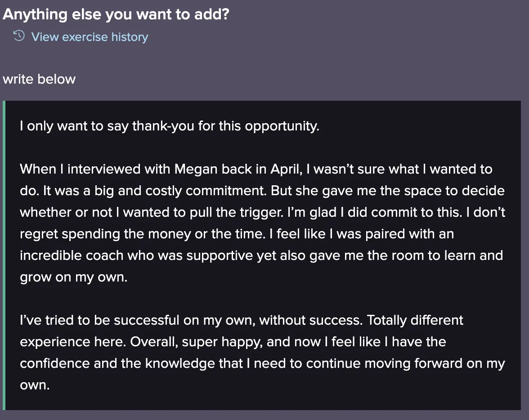
Task: Click the phrase "regret spending the money"
Action: (x=103, y=234)
